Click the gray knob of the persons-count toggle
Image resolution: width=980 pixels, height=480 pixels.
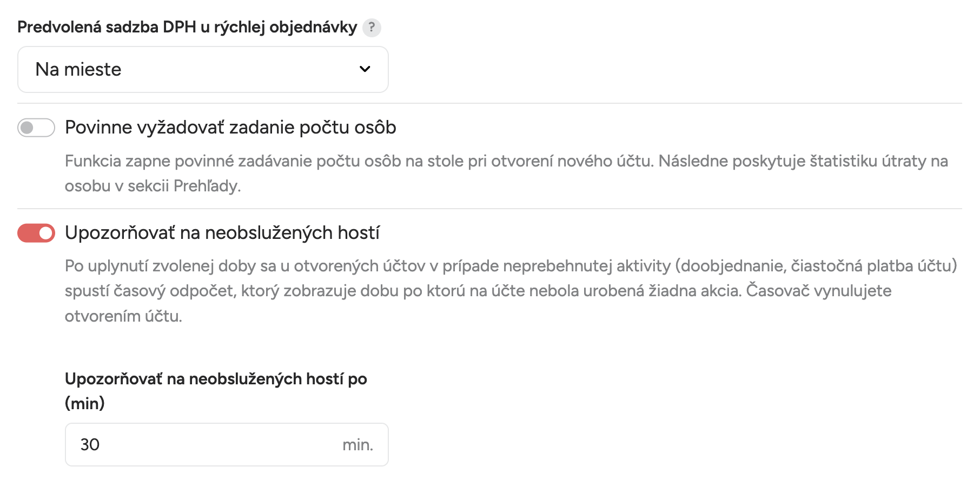(27, 128)
